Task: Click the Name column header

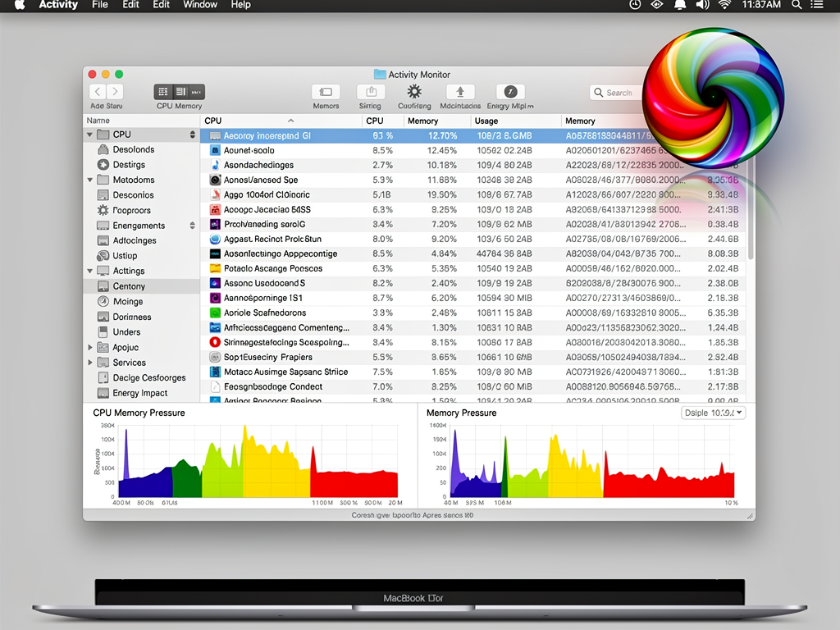Action: pos(142,121)
